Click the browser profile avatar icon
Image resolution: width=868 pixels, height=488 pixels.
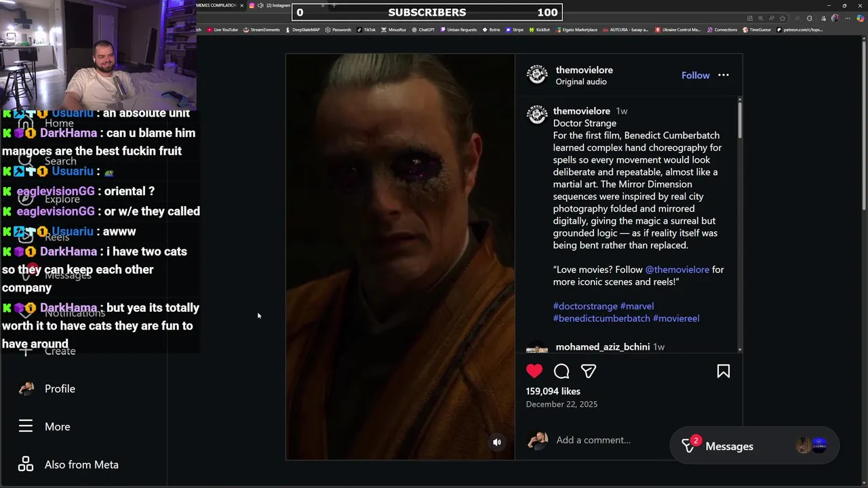pos(835,18)
